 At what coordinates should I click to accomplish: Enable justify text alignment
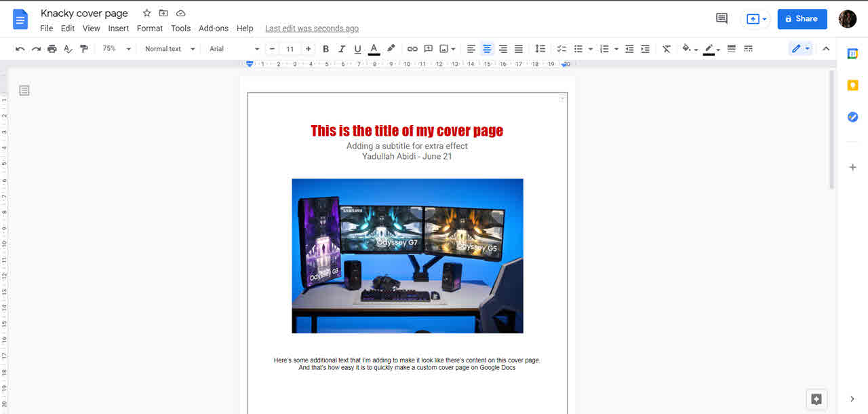(x=519, y=49)
